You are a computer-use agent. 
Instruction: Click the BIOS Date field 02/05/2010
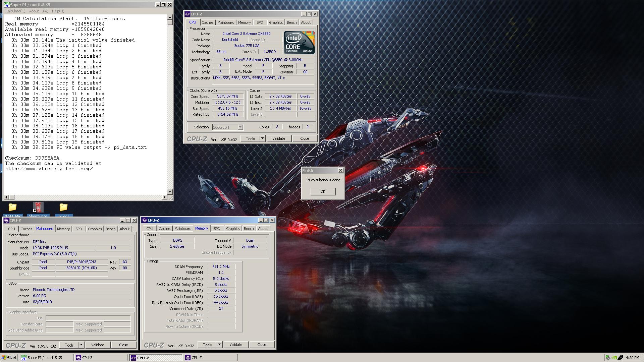coord(81,302)
